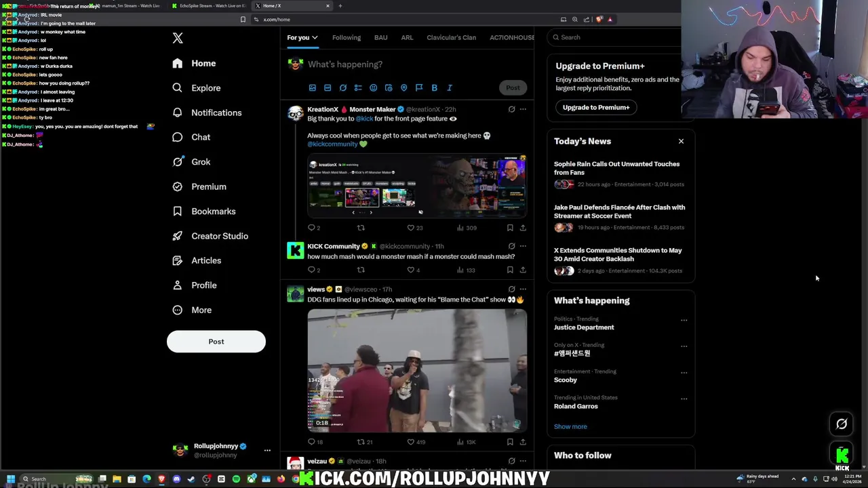
Task: Toggle bold formatting in composer
Action: (434, 87)
